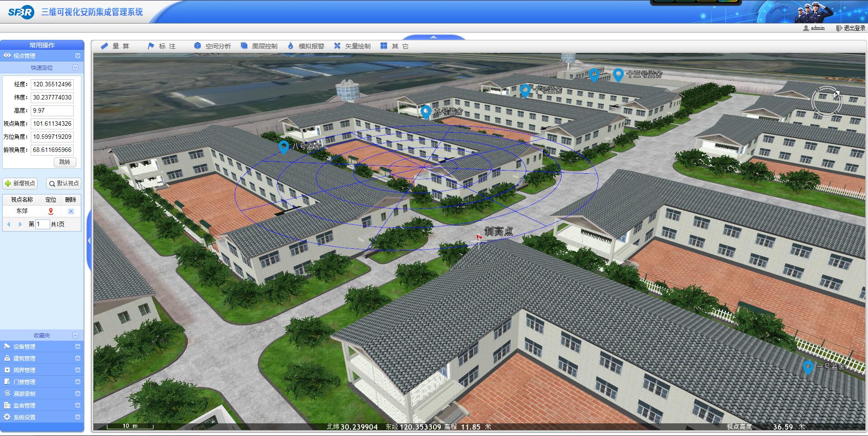
Task: Trigger the 模拟报警 flame icon
Action: tap(291, 46)
